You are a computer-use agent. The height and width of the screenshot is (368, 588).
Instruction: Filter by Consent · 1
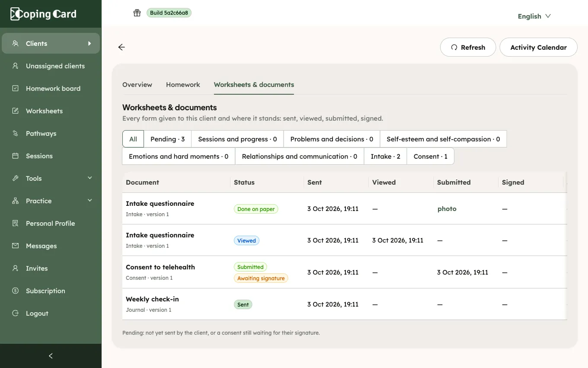(x=431, y=156)
